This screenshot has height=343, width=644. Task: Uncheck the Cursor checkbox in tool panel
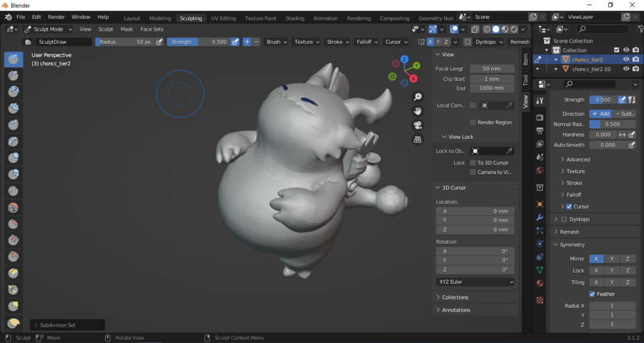coord(569,207)
